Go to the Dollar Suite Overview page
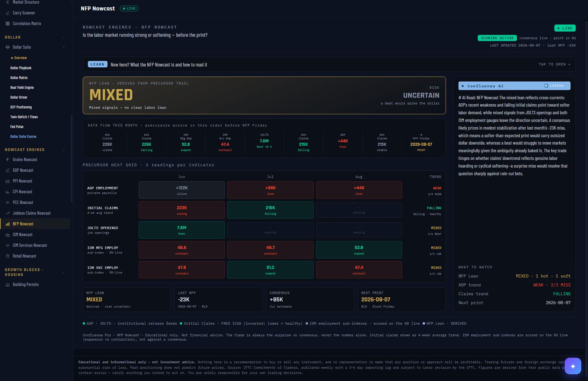588x381 pixels. pyautogui.click(x=19, y=58)
